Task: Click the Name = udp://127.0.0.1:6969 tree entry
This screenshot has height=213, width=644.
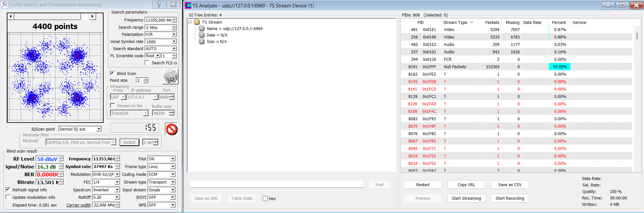Action: click(x=235, y=28)
